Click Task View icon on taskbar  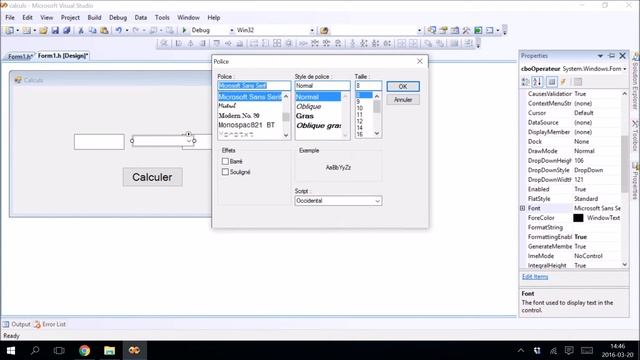tap(60, 350)
